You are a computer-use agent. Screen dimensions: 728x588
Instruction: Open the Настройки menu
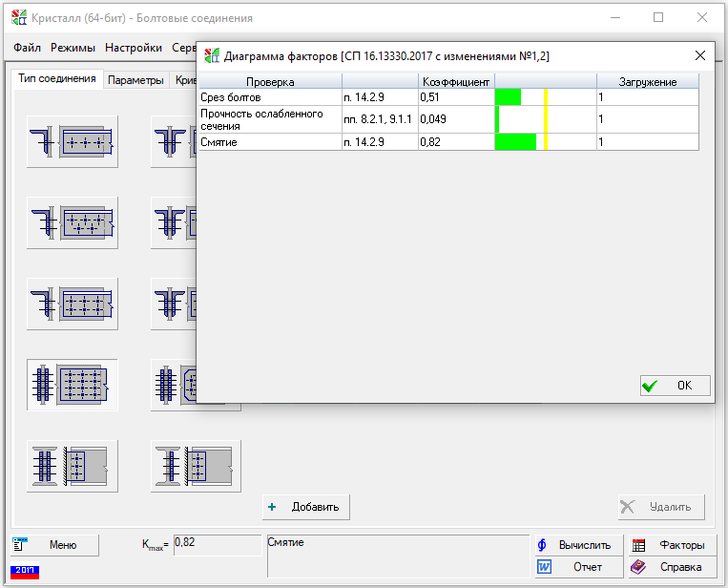134,47
